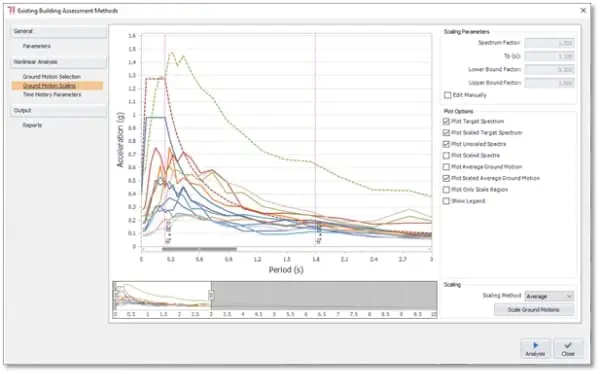Click the Analyze play icon

pyautogui.click(x=535, y=345)
